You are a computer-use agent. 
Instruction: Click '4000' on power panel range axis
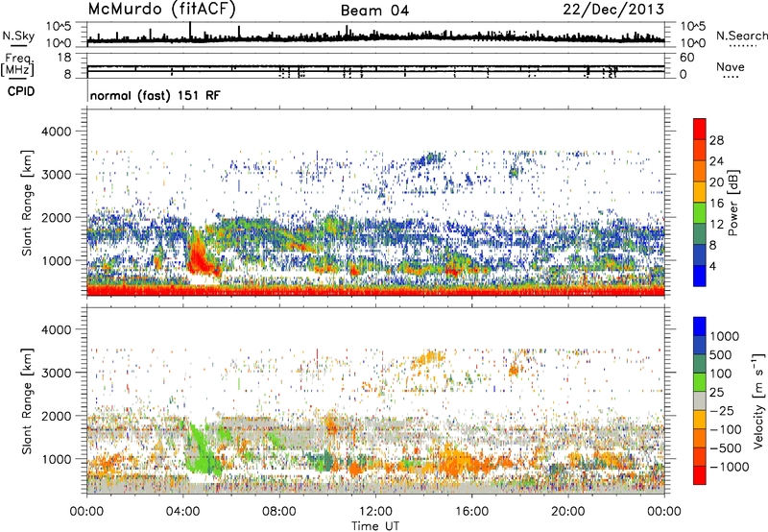(56, 132)
